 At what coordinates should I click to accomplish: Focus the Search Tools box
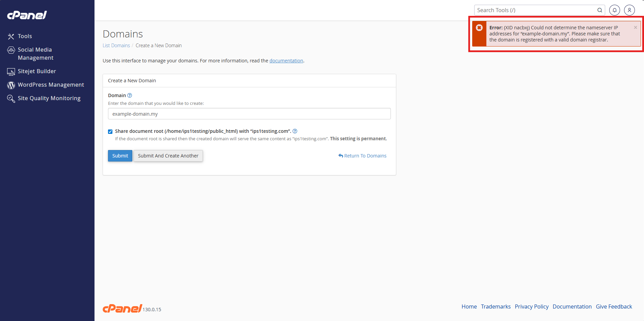535,10
